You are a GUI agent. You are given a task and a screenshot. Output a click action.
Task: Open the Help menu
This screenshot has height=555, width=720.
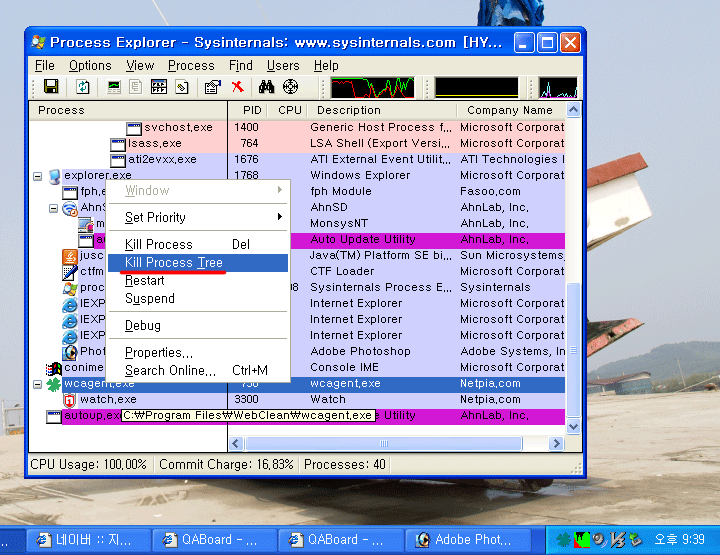click(326, 66)
